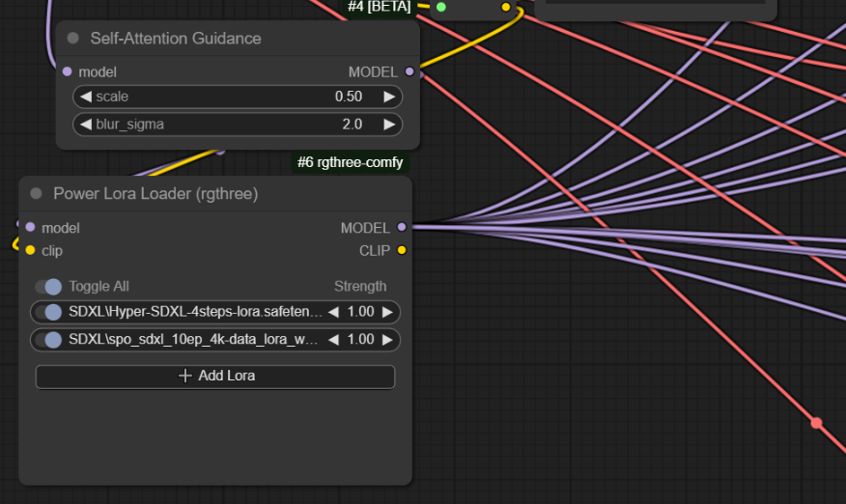
Task: Click Power Lora Loader MODEL output socket
Action: point(402,227)
